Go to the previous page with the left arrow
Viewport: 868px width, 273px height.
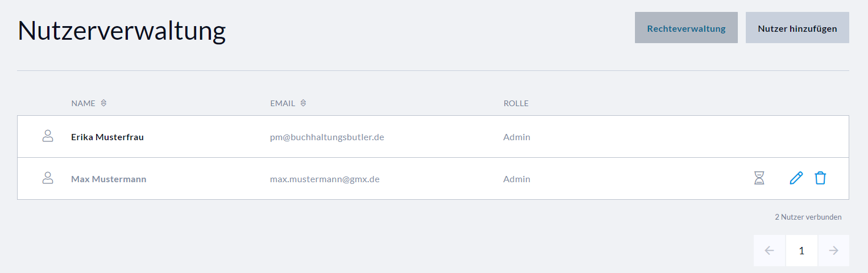[x=770, y=250]
